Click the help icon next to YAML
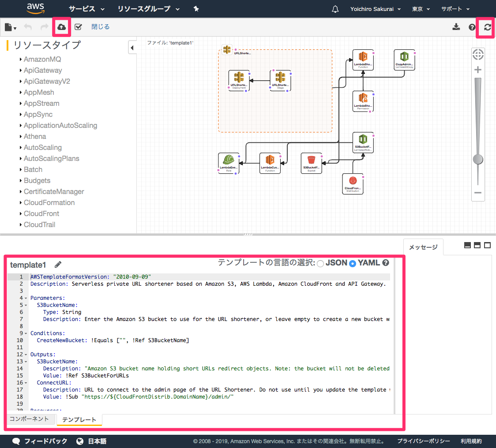This screenshot has height=448, width=496. pos(386,263)
